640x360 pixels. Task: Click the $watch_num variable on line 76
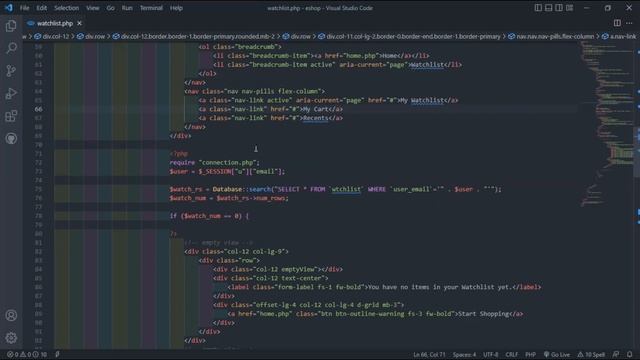188,198
